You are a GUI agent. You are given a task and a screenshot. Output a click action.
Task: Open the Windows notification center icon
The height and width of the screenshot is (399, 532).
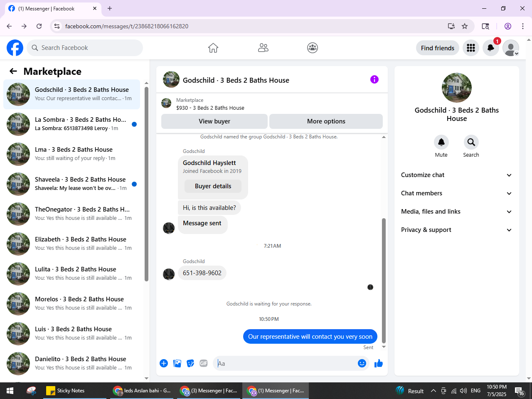tap(520, 391)
